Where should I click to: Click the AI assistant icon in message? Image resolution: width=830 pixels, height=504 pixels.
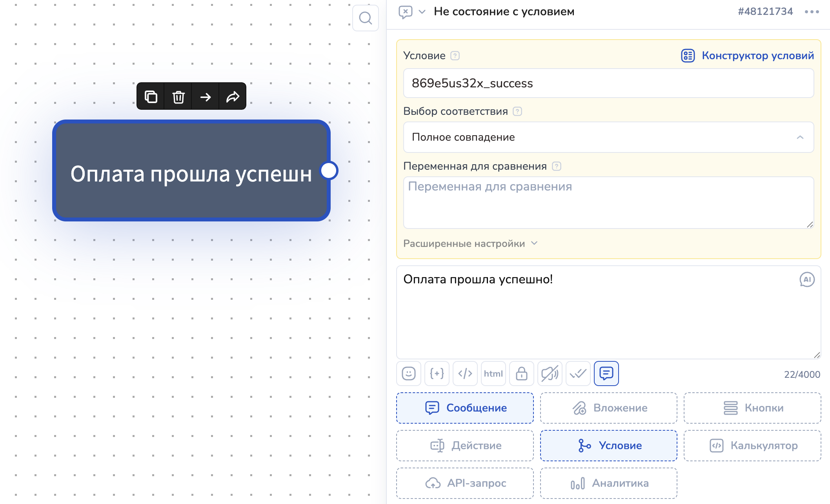click(x=807, y=280)
